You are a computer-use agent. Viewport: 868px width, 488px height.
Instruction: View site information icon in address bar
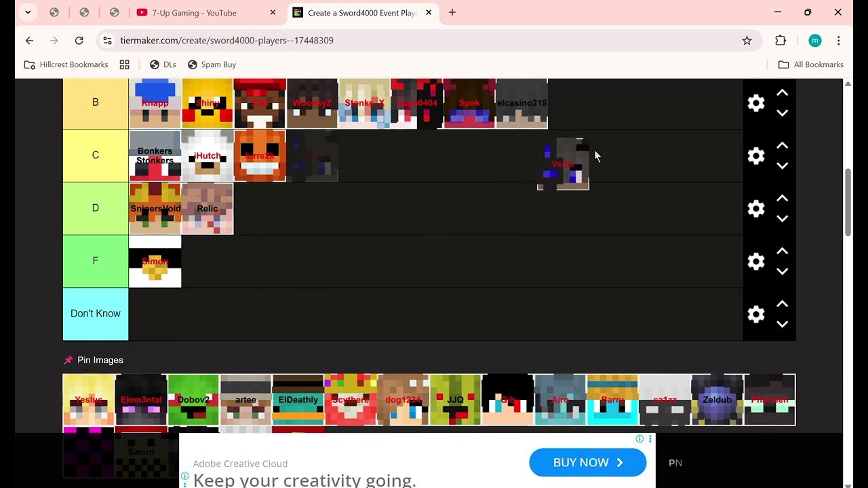click(107, 41)
